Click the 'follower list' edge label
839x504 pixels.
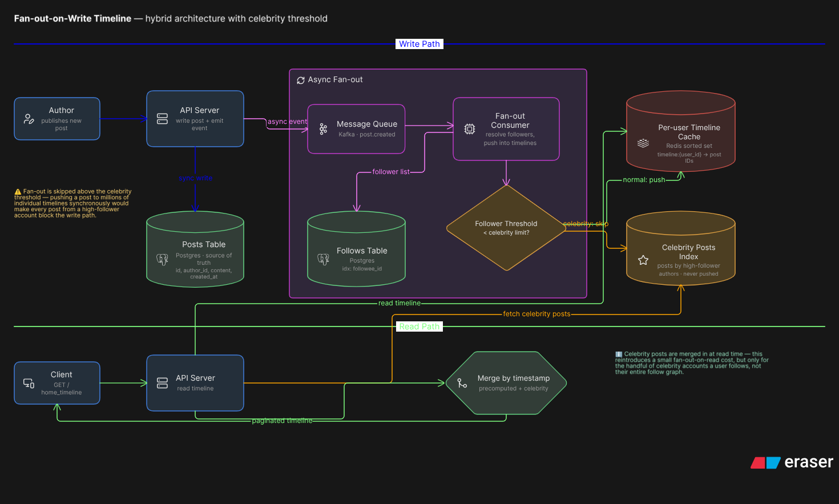391,172
